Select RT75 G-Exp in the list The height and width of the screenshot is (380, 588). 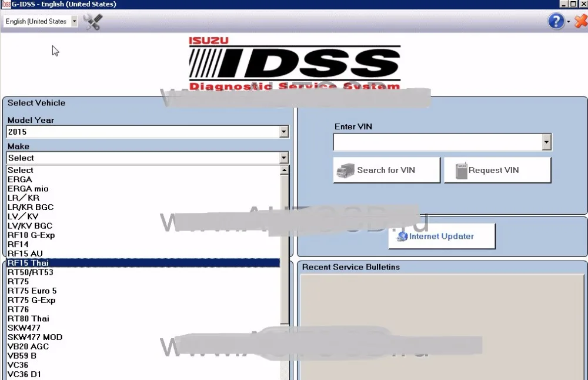click(143, 300)
